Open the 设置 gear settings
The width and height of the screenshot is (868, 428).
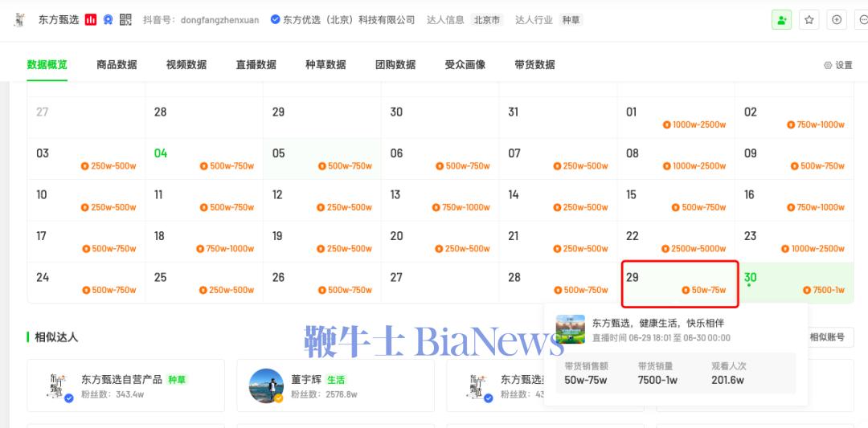[838, 65]
